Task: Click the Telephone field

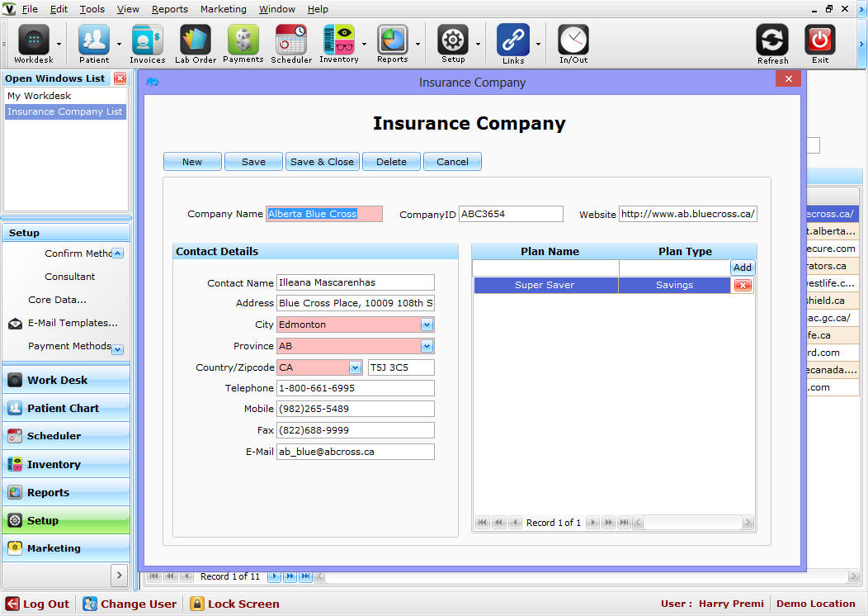Action: pos(356,388)
